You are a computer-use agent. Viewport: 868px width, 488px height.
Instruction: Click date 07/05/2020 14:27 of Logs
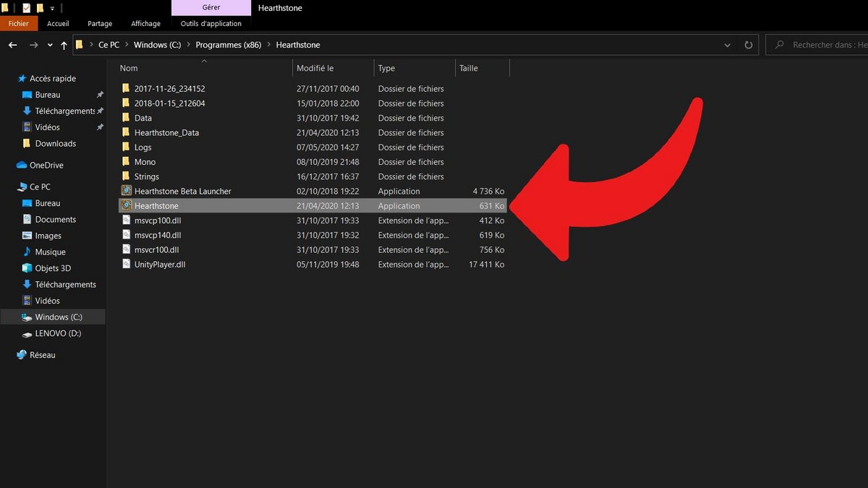(328, 147)
